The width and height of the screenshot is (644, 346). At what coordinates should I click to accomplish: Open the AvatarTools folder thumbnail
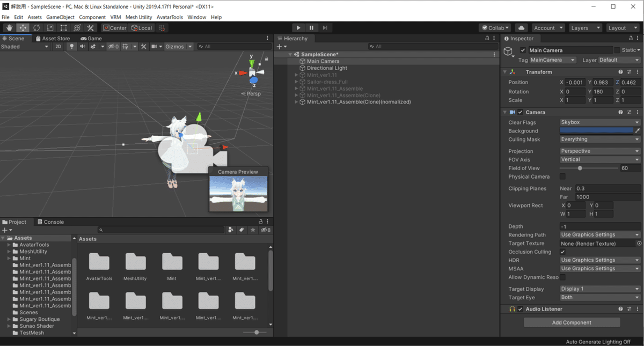(99, 262)
